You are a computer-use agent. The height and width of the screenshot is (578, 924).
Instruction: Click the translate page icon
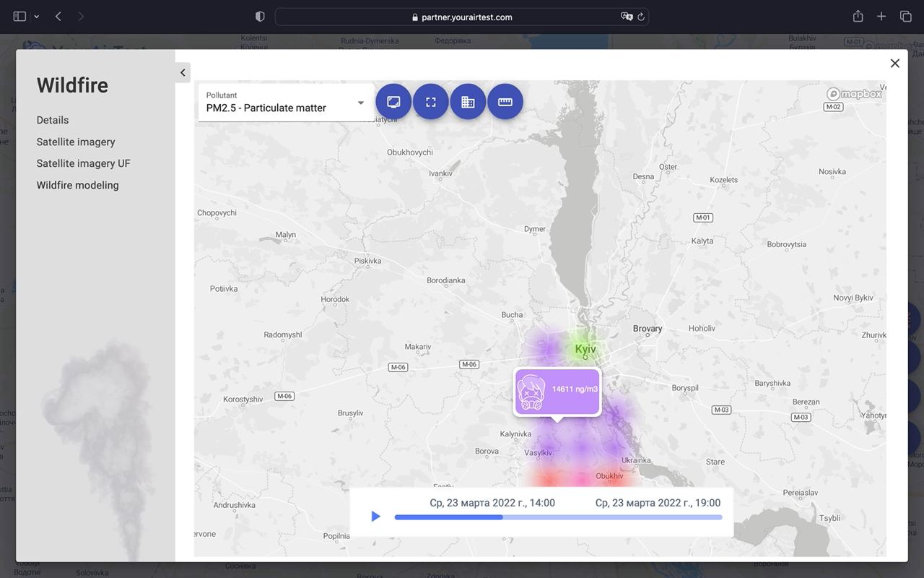(627, 17)
